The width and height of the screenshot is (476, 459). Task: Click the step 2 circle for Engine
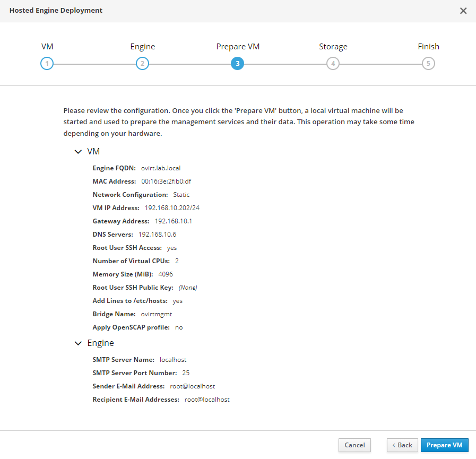(x=142, y=64)
